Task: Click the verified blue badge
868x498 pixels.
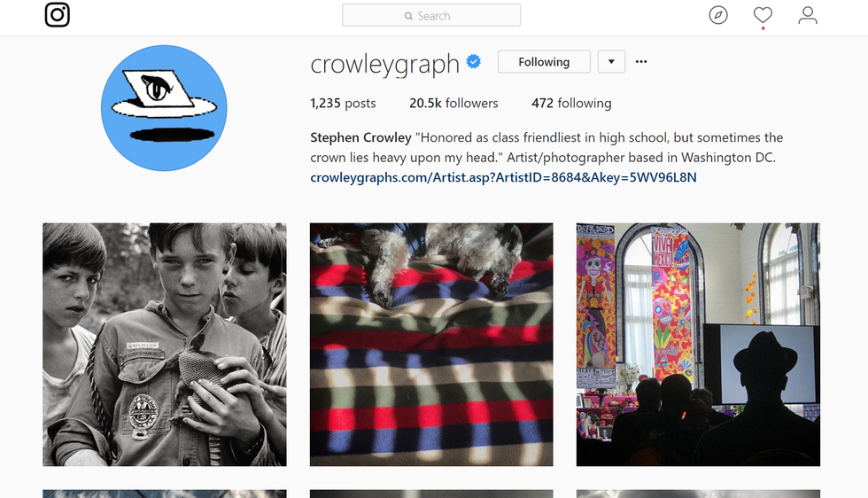Action: pyautogui.click(x=473, y=61)
